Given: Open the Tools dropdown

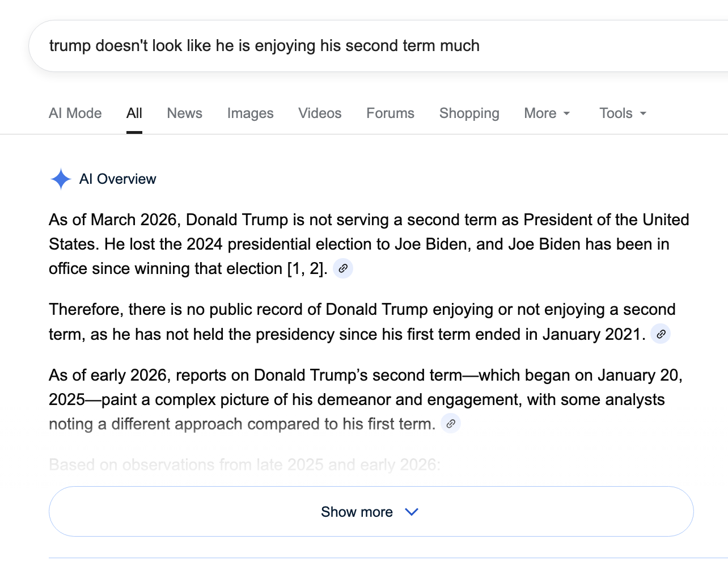Looking at the screenshot, I should [623, 113].
